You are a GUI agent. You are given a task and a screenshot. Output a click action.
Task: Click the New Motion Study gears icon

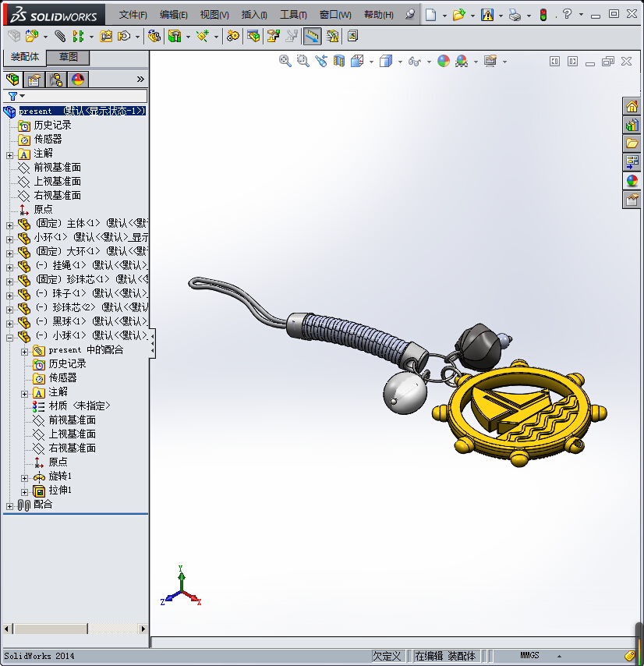232,36
